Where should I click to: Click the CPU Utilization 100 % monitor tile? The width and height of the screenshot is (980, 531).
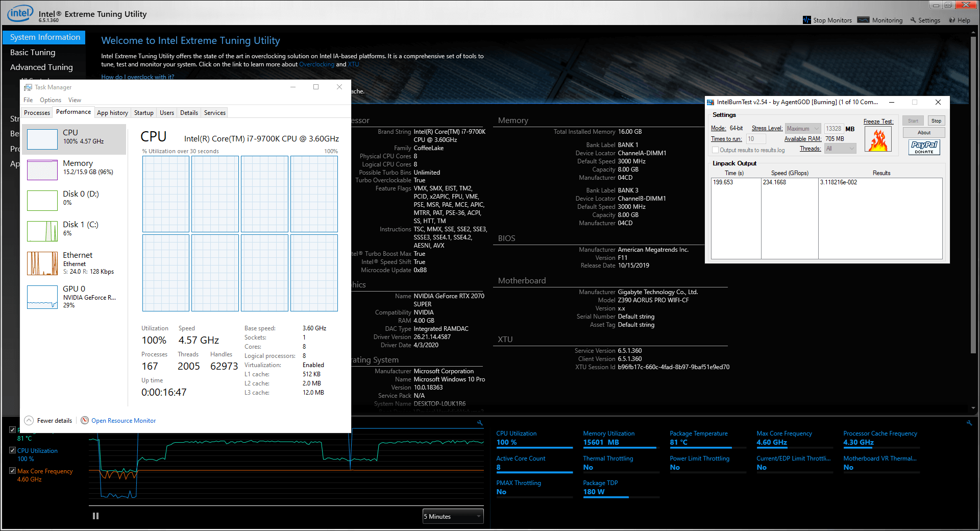[x=534, y=439]
